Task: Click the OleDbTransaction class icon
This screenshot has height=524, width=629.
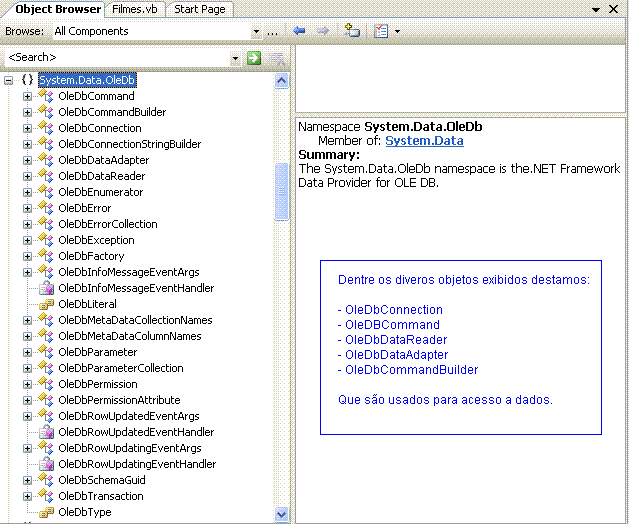Action: point(46,496)
